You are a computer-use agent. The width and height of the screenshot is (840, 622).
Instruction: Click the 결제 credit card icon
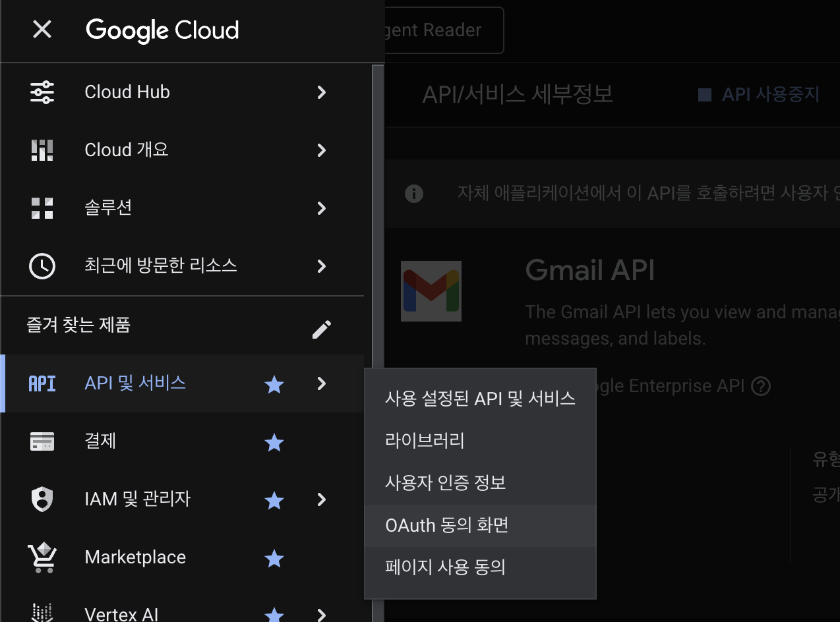43,441
